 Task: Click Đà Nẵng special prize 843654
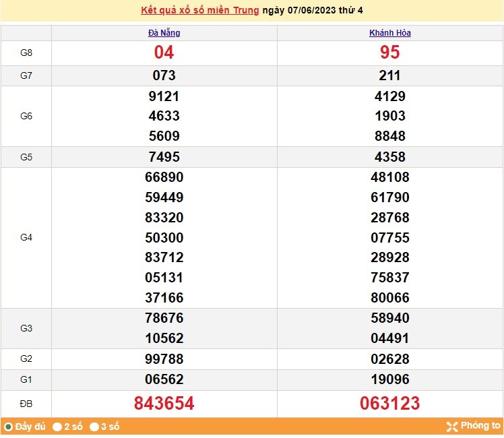(x=164, y=403)
